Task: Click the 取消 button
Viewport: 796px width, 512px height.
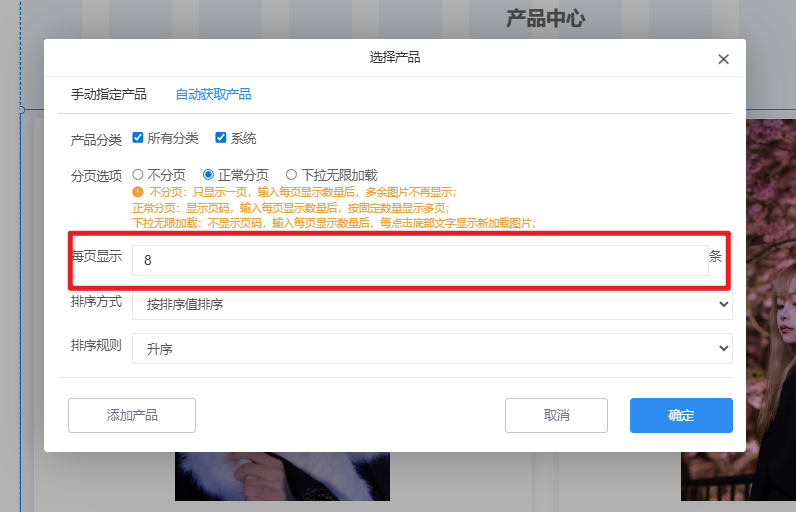Action: pos(556,415)
